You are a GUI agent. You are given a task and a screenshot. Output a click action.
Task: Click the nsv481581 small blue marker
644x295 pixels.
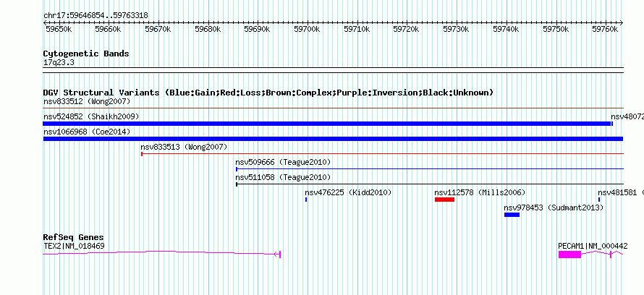pyautogui.click(x=599, y=200)
